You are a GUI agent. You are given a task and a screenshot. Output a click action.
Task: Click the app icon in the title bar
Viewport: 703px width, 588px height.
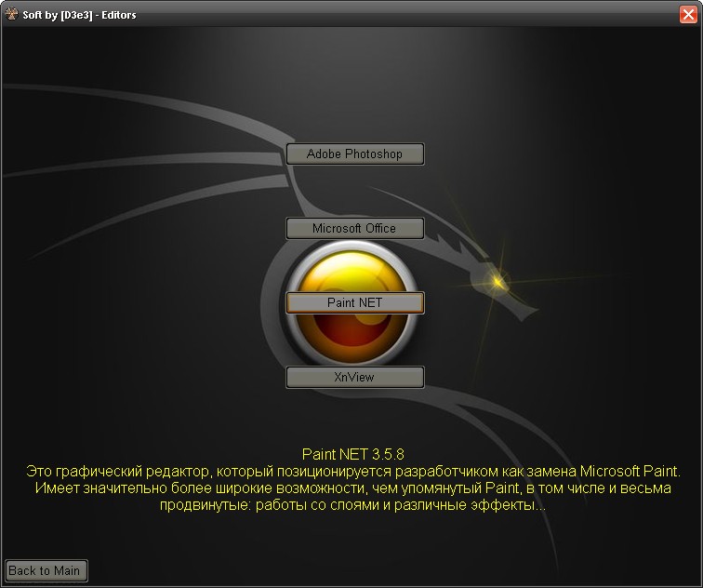[11, 14]
